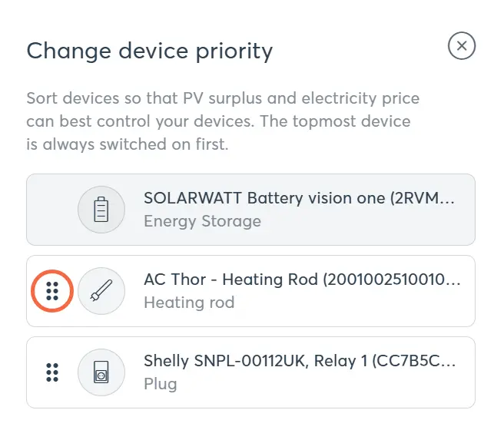Image resolution: width=504 pixels, height=440 pixels.
Task: Click the Change device priority heading
Action: click(150, 51)
